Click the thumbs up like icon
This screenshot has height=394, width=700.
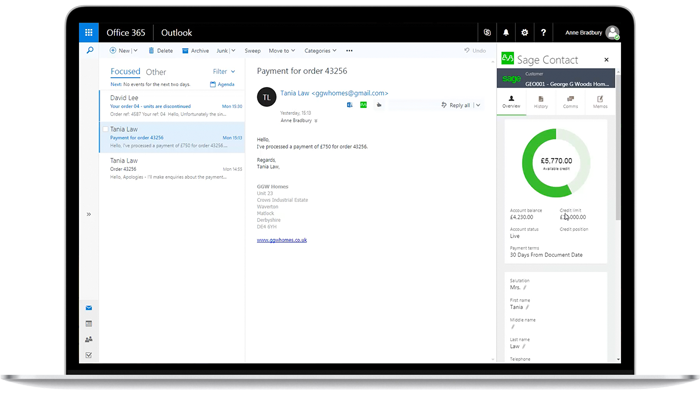coord(379,105)
